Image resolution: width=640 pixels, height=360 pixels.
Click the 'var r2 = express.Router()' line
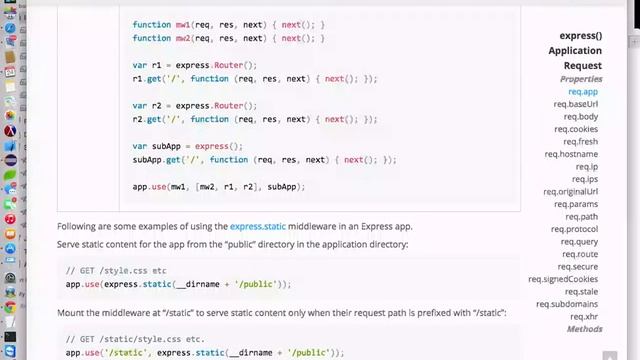[195, 106]
